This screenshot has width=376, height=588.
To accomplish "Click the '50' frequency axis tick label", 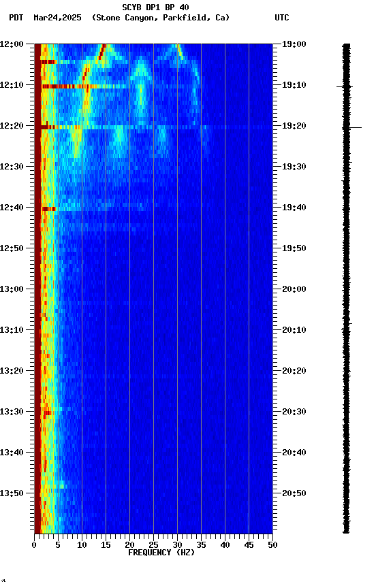I will pos(272,545).
